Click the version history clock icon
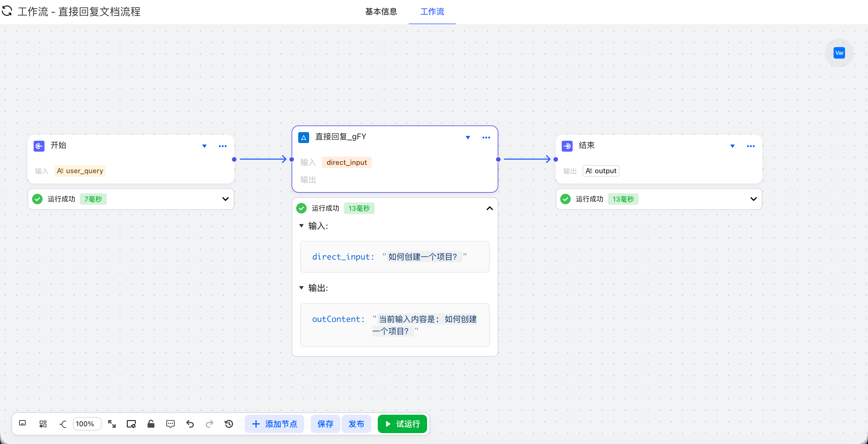The width and height of the screenshot is (868, 444). [x=229, y=424]
